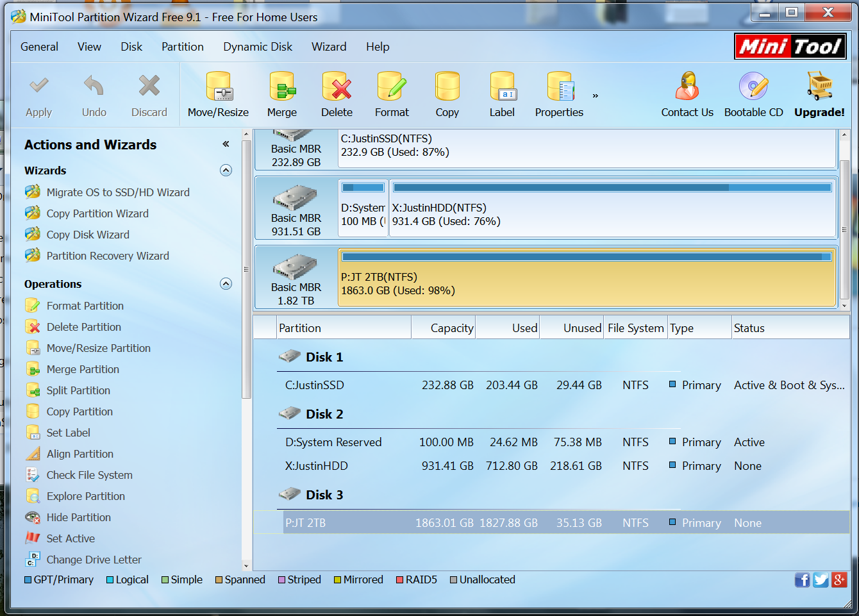Collapse the Operations section
The width and height of the screenshot is (859, 616).
click(226, 284)
